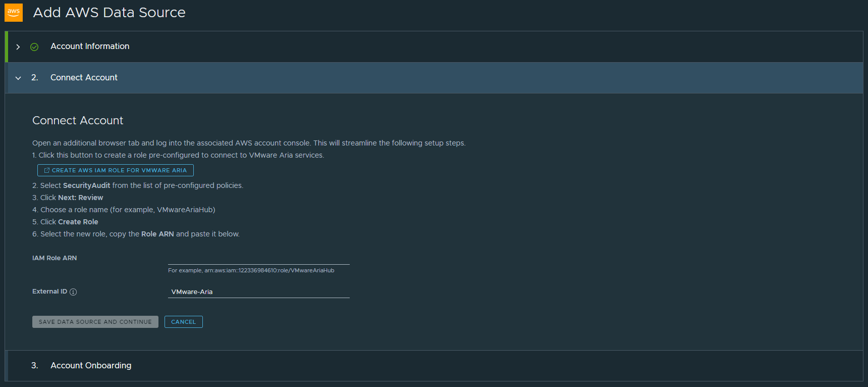Image resolution: width=868 pixels, height=387 pixels.
Task: Click the bold SecurityAudit text
Action: click(86, 185)
